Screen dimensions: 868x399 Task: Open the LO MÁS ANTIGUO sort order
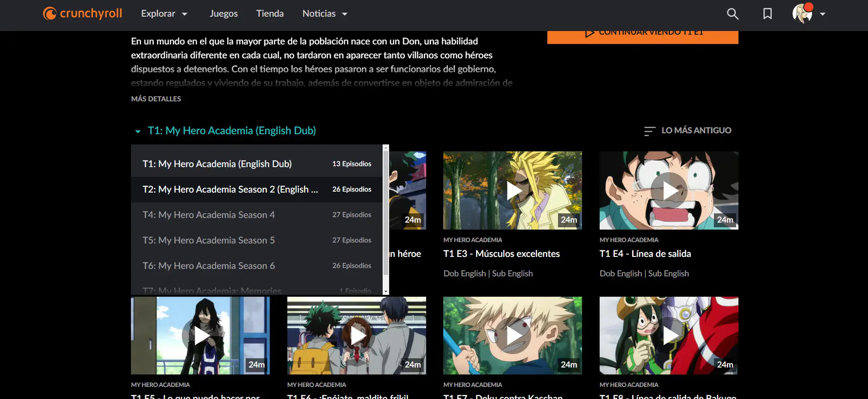(x=688, y=131)
